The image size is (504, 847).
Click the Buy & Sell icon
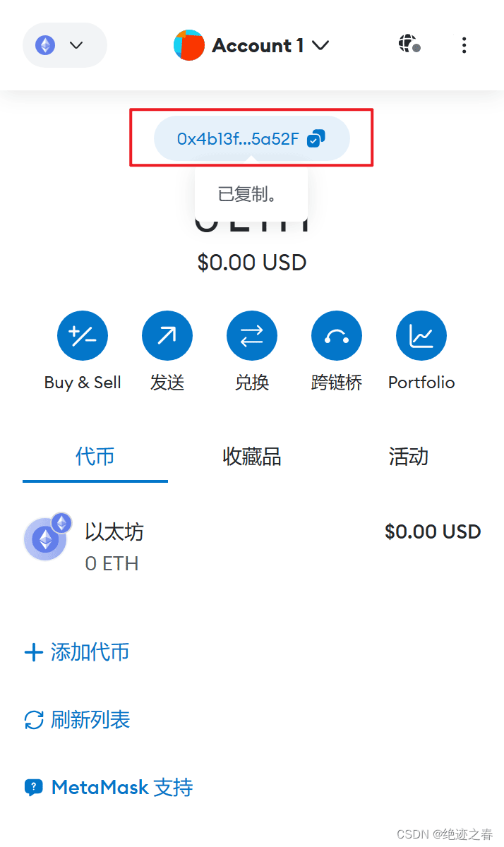click(x=83, y=335)
